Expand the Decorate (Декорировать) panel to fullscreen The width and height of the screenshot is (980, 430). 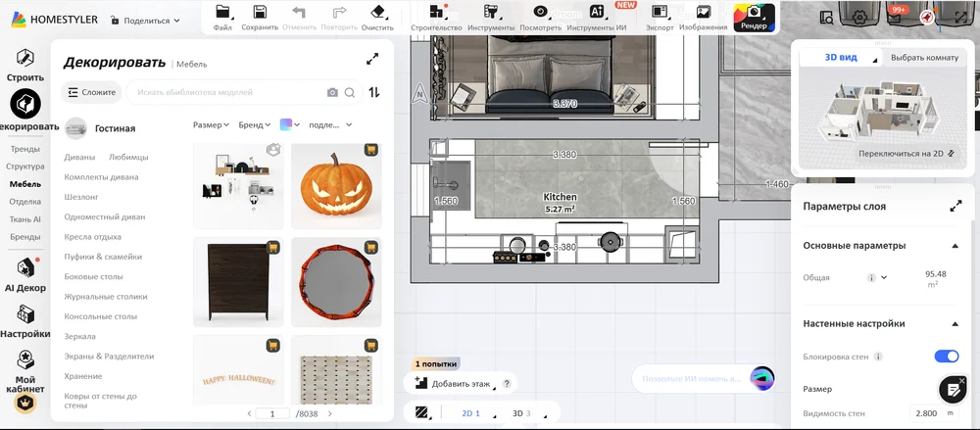(372, 60)
